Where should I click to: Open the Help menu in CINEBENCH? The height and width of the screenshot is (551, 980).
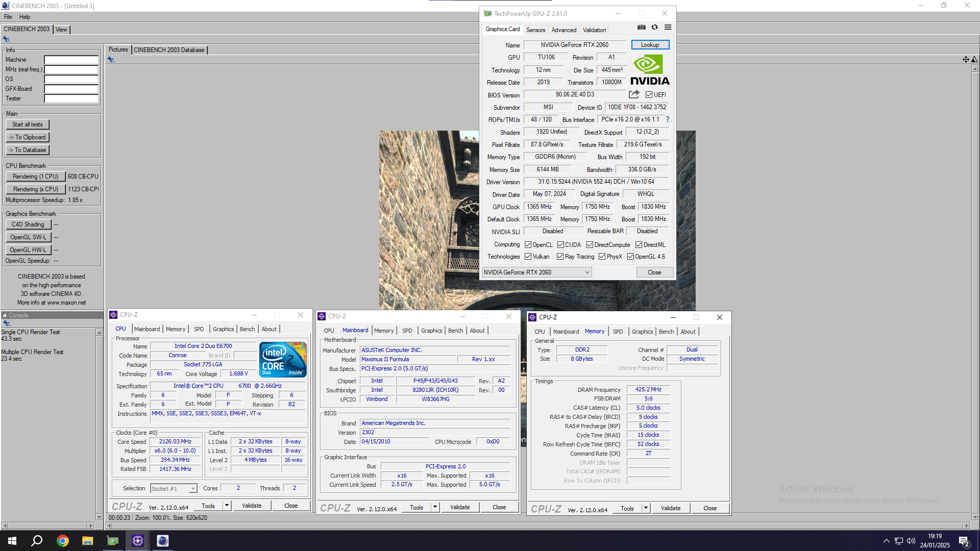click(24, 17)
